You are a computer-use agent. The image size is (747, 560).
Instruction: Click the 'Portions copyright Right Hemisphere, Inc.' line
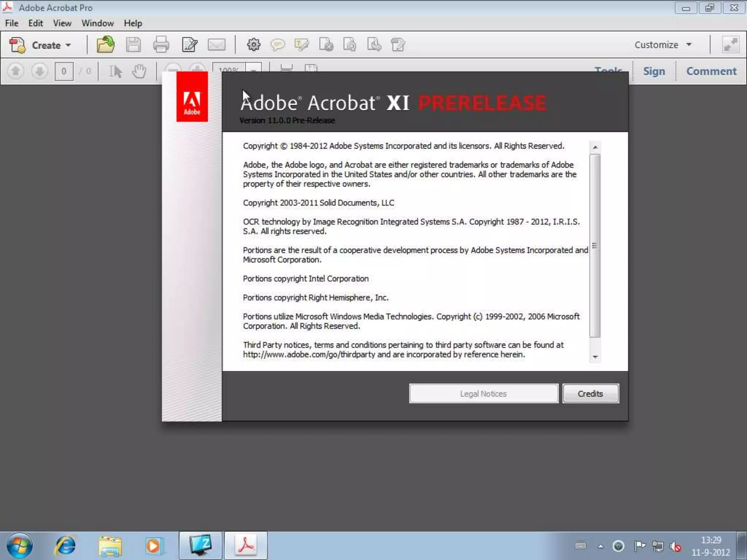click(316, 297)
